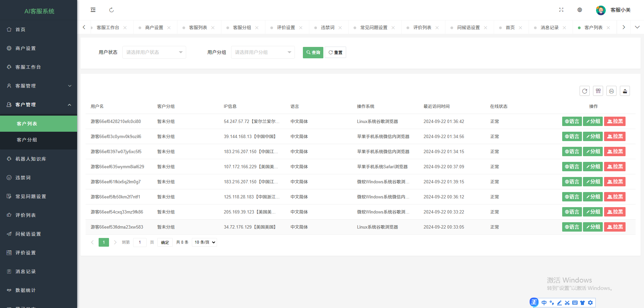
Task: Click the green 查询 button
Action: pyautogui.click(x=313, y=52)
